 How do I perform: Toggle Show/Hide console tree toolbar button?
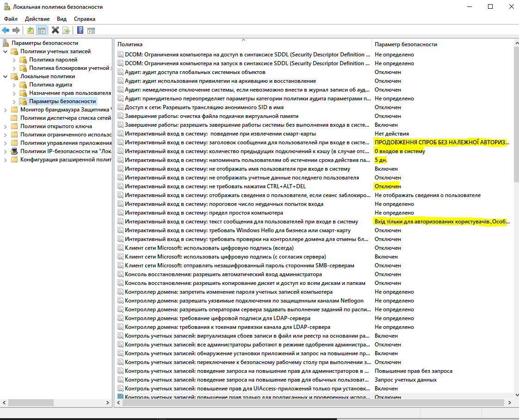pyautogui.click(x=42, y=31)
